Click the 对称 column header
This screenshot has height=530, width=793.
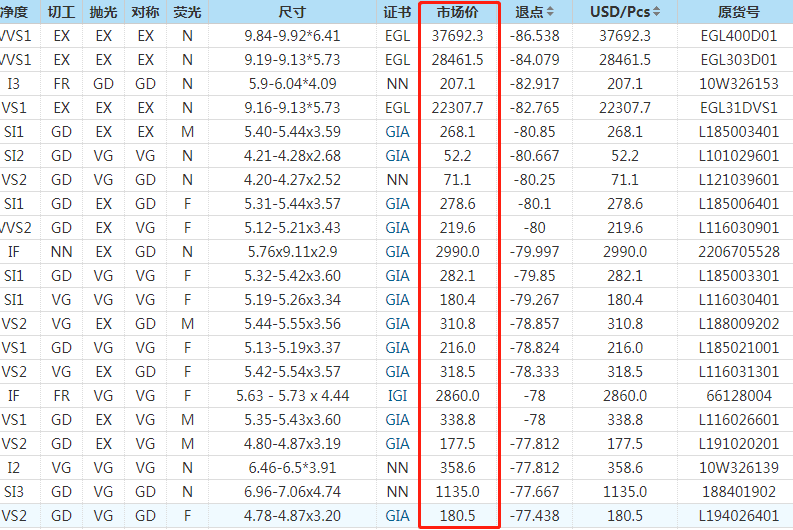[x=145, y=12]
